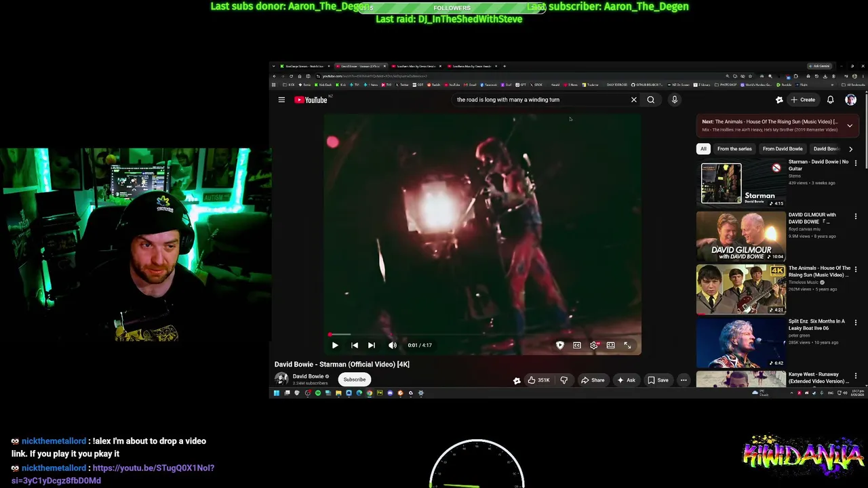
Task: Select the From David Bowie chip
Action: (x=783, y=148)
